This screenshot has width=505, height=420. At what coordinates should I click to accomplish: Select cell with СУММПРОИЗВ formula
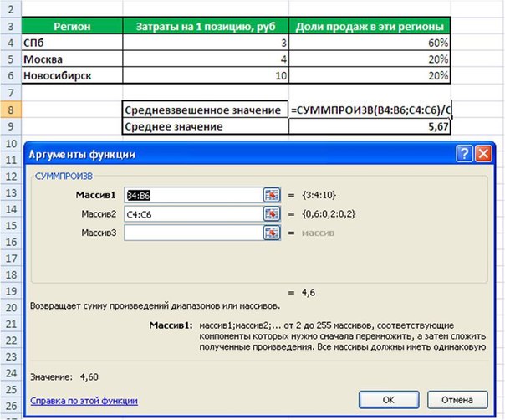(x=370, y=110)
